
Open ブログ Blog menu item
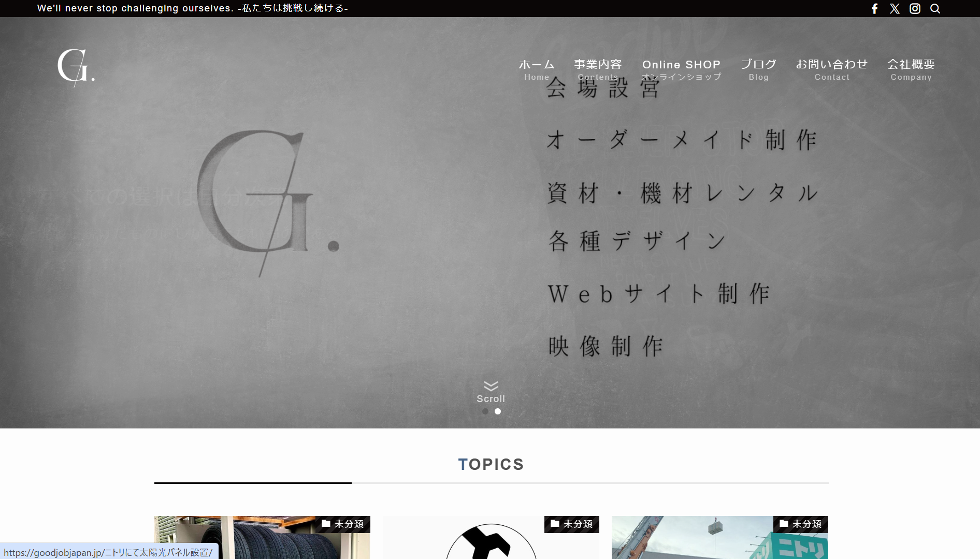[x=758, y=69]
